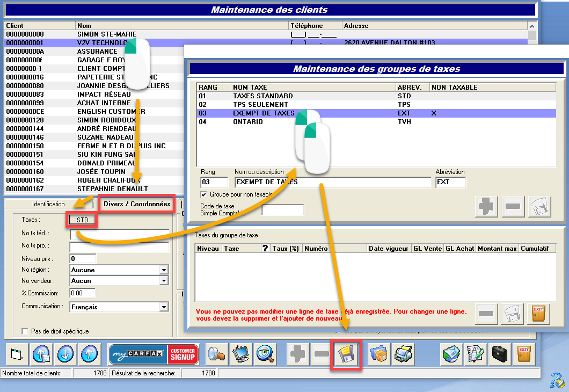Click the Abréviation field containing EXT
Viewport: 569px width, 392px height.
point(451,182)
